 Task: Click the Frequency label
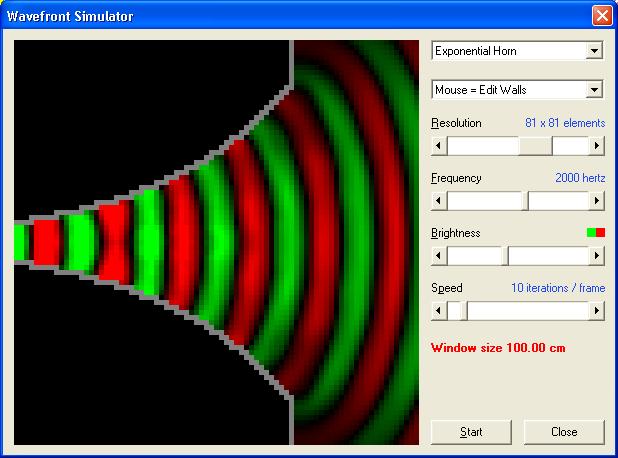point(456,178)
